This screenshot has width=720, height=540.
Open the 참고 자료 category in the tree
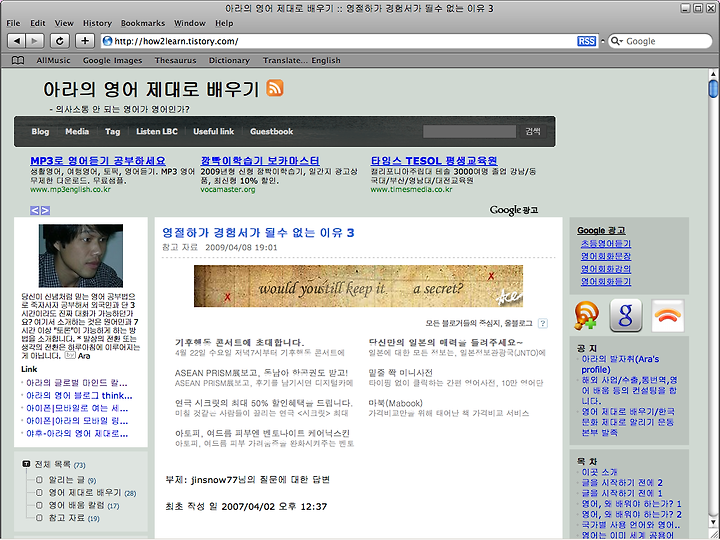click(67, 518)
